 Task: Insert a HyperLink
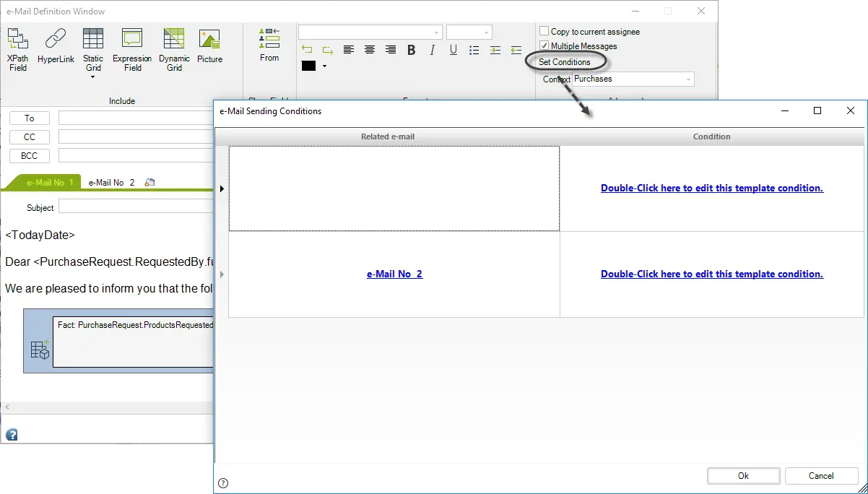click(x=56, y=46)
